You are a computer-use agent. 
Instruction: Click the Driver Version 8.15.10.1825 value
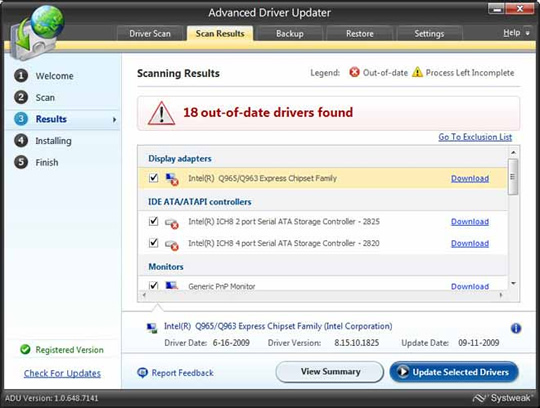click(356, 343)
